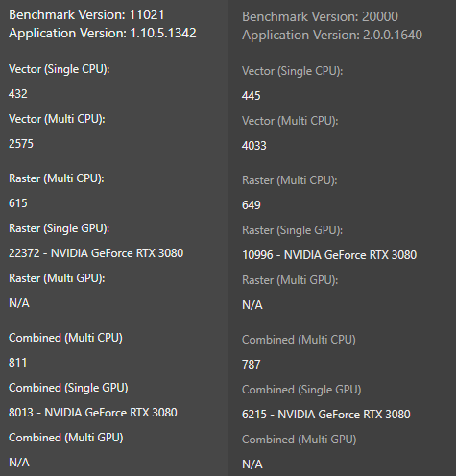
Task: Select the 22372 NVIDIA GeForce RTX 3080 result
Action: click(x=96, y=253)
